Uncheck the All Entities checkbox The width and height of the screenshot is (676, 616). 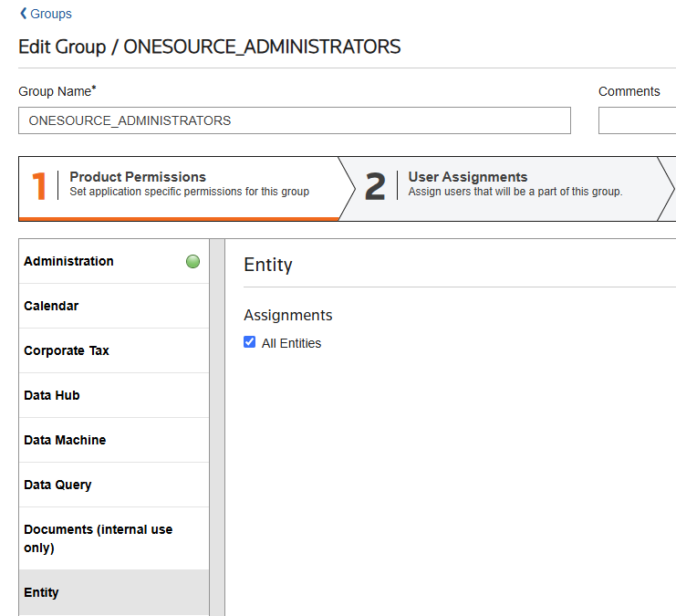tap(250, 342)
